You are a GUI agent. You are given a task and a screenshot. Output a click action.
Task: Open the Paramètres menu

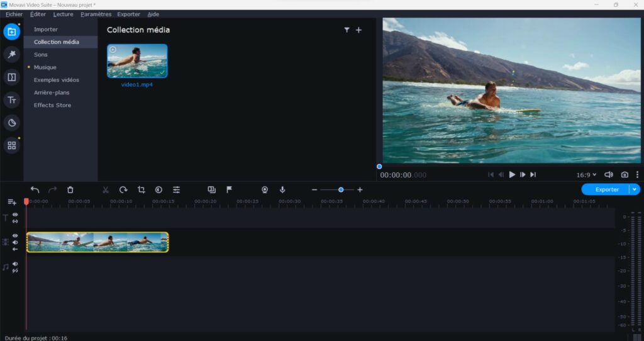pos(96,14)
